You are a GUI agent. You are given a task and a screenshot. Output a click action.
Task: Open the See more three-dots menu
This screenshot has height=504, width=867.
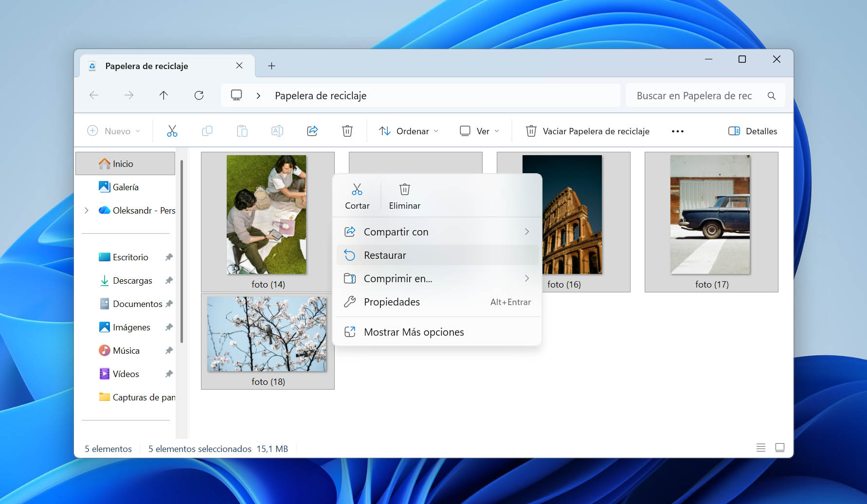tap(678, 131)
